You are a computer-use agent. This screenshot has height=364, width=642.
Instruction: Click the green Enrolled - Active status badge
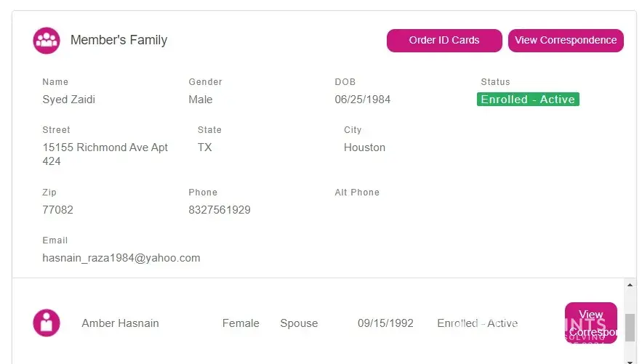(x=528, y=100)
